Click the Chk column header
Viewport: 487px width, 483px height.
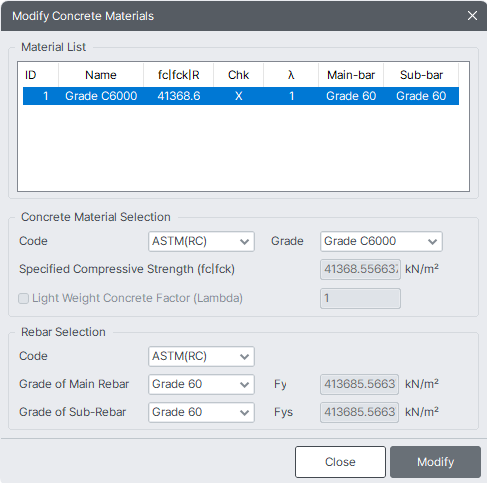pos(239,75)
